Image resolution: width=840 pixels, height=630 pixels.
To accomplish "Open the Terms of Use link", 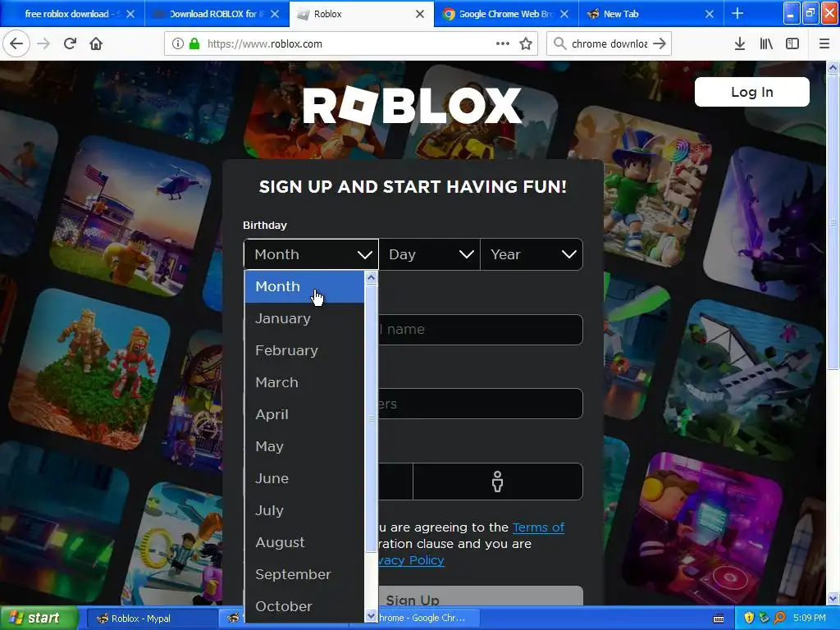I will 538,527.
